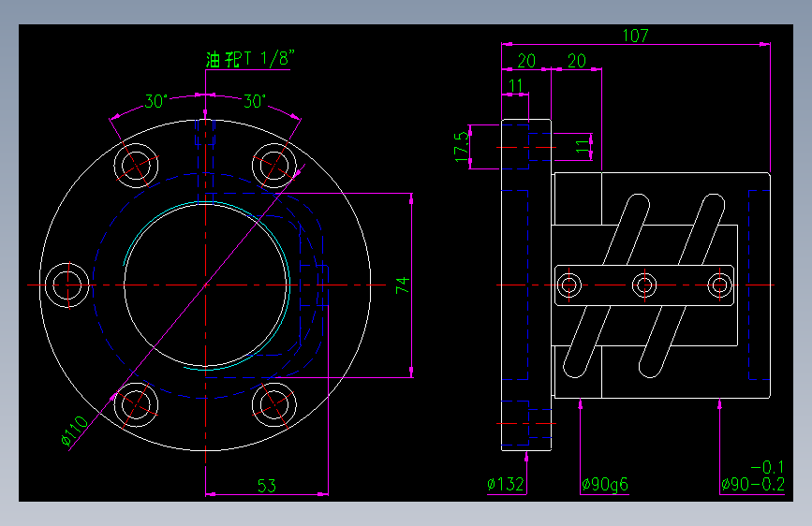The width and height of the screenshot is (812, 526).
Task: Select the center hole on the return plate
Action: click(644, 285)
